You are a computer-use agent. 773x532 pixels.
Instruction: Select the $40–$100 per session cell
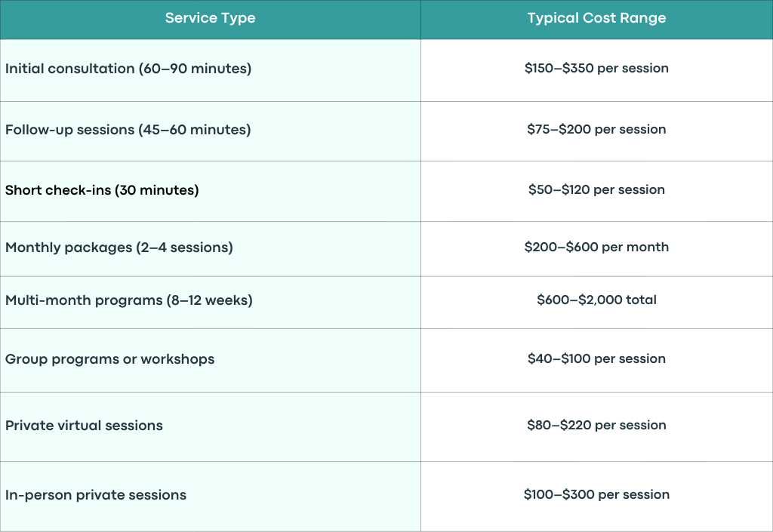[x=596, y=361]
